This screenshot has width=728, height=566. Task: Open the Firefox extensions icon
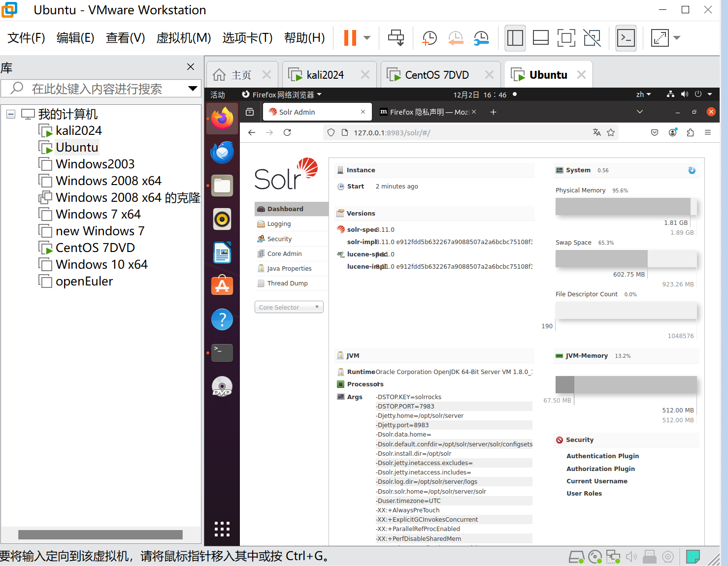coord(690,132)
